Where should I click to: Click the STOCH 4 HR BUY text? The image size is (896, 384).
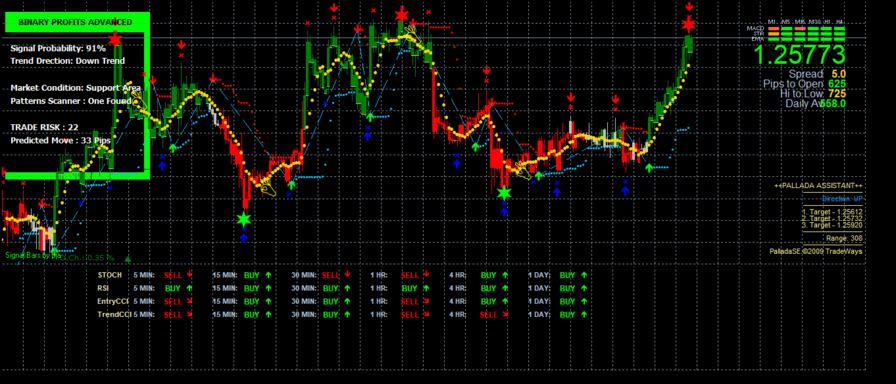489,275
